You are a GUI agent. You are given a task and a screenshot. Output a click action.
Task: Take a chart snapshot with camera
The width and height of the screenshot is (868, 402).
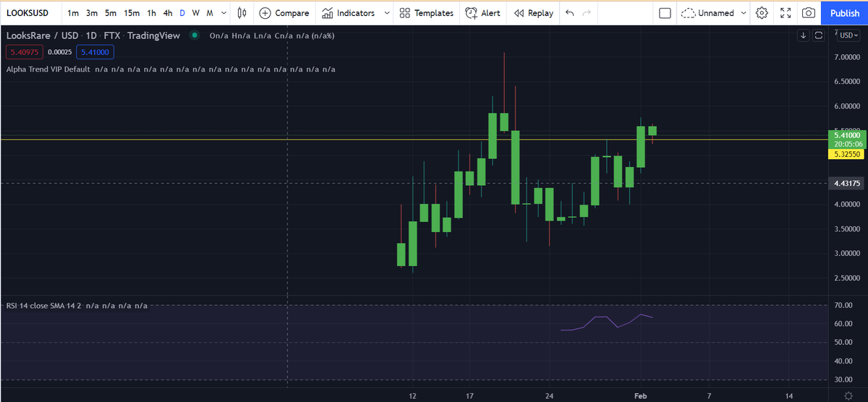tap(809, 13)
